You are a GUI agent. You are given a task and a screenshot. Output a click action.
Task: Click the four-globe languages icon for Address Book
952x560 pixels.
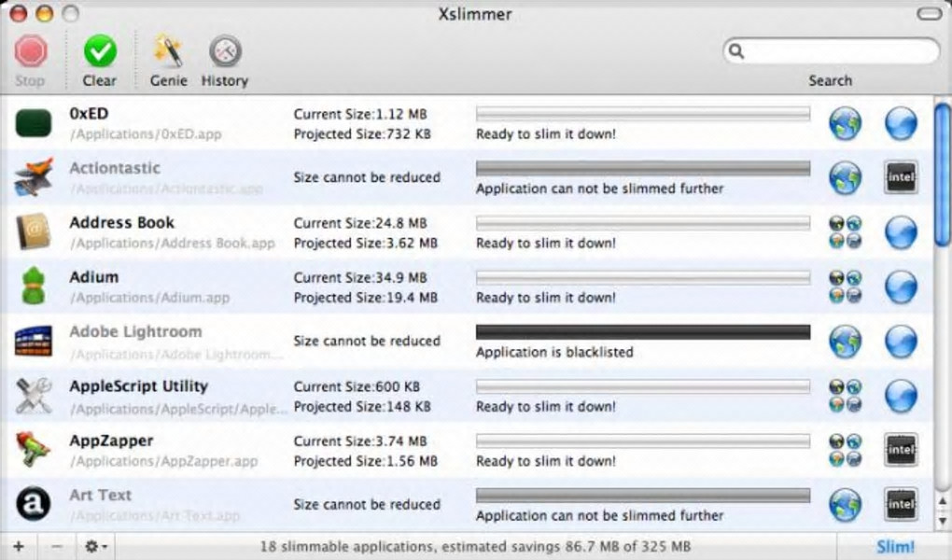(x=846, y=232)
